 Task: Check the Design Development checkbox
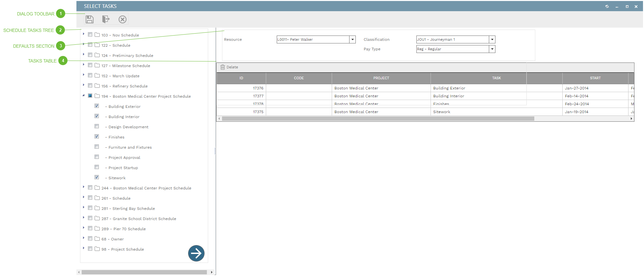(97, 126)
